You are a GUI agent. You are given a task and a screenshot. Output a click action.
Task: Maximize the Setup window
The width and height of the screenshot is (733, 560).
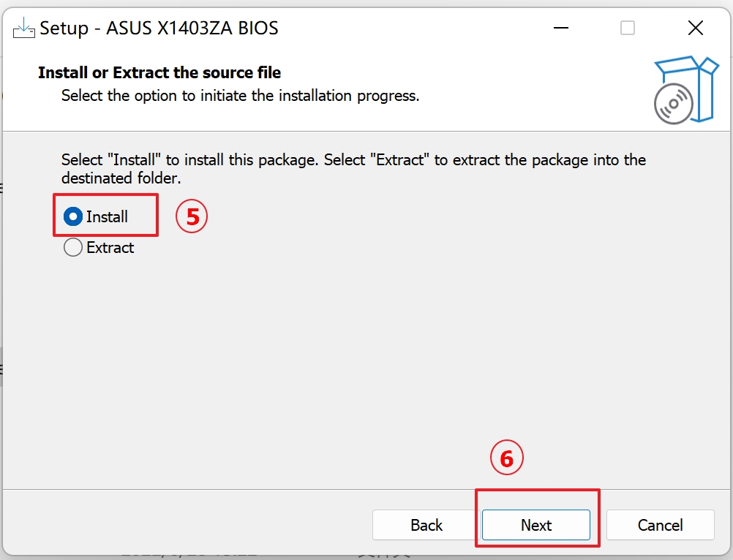(x=628, y=29)
